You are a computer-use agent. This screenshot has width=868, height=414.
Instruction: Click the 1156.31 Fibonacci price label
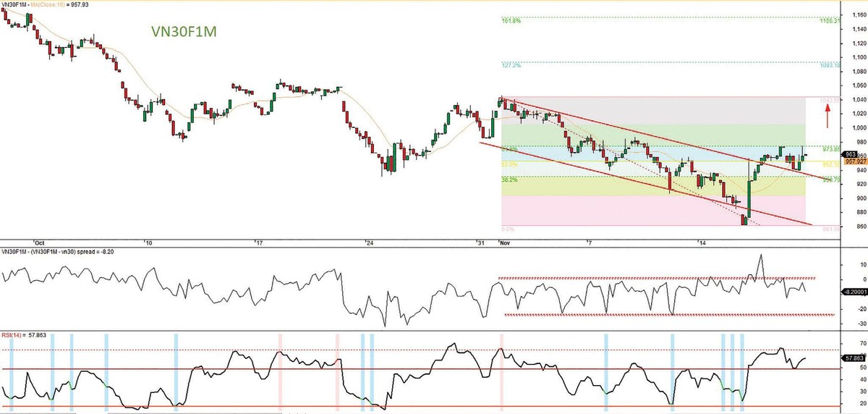(x=829, y=21)
